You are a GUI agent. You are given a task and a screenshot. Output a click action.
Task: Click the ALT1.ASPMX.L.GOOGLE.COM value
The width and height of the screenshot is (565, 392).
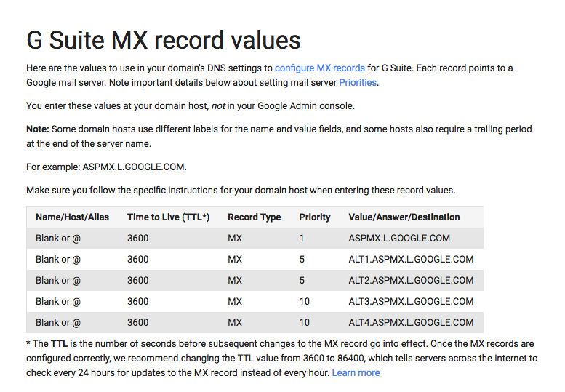click(x=411, y=260)
